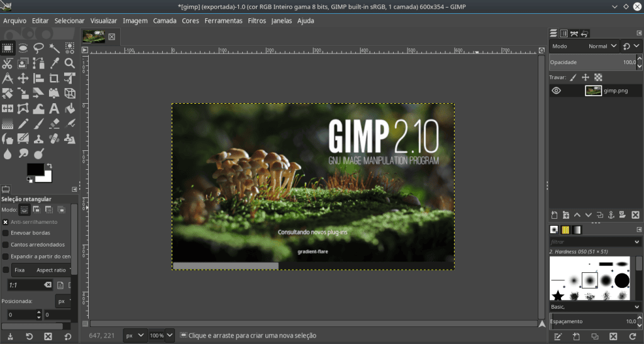
Task: Select the Rectangle Select tool
Action: click(8, 48)
